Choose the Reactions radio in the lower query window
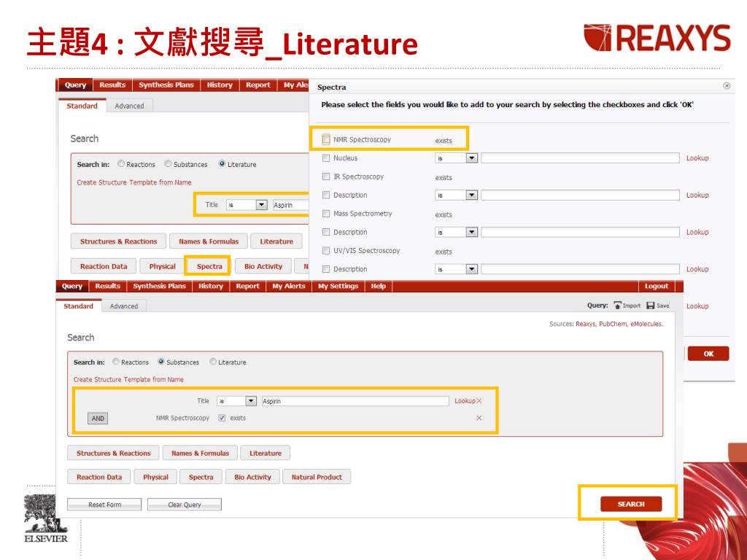Image resolution: width=747 pixels, height=560 pixels. (x=116, y=362)
